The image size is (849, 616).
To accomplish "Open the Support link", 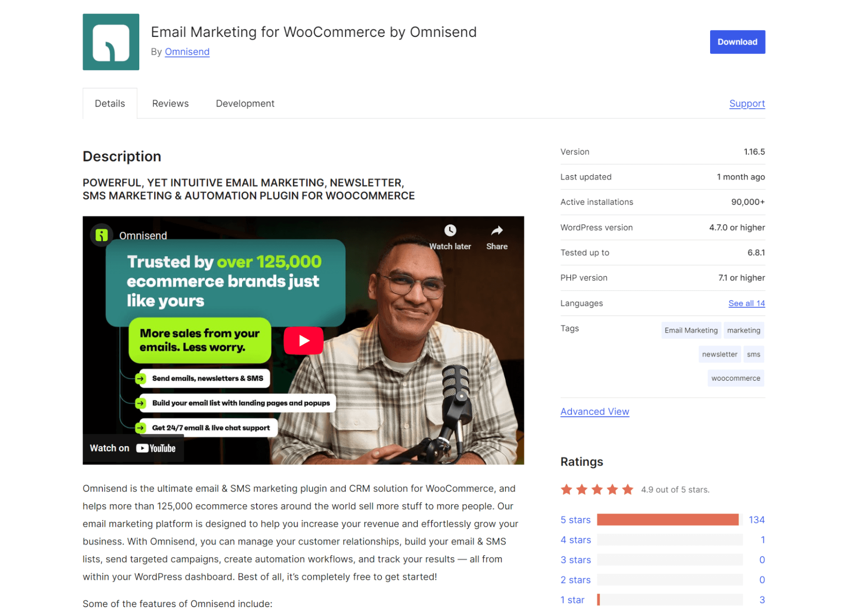I will click(747, 103).
